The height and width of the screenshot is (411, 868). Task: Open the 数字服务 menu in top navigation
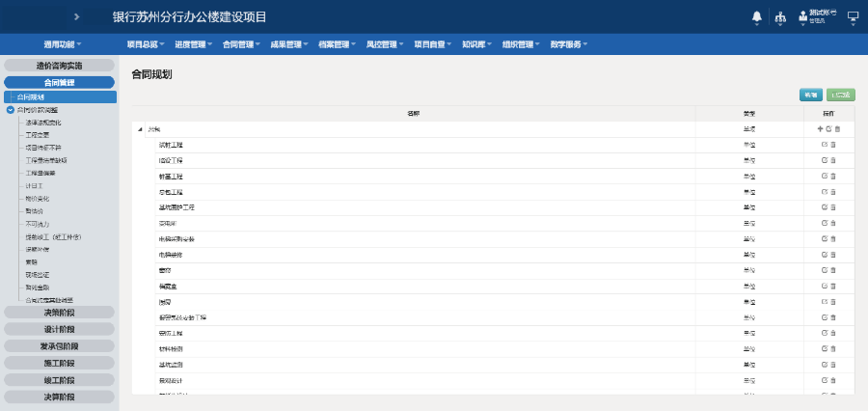(569, 44)
